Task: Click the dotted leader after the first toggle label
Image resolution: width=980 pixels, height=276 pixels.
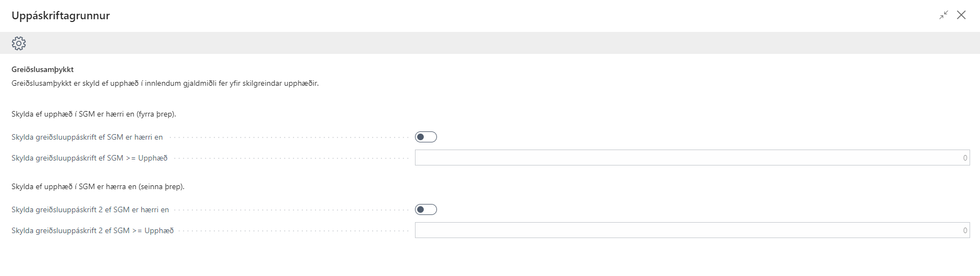Action: tap(286, 137)
